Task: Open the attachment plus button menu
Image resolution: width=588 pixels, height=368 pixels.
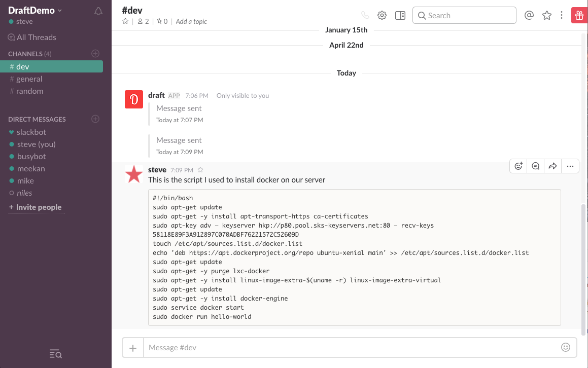Action: click(133, 348)
